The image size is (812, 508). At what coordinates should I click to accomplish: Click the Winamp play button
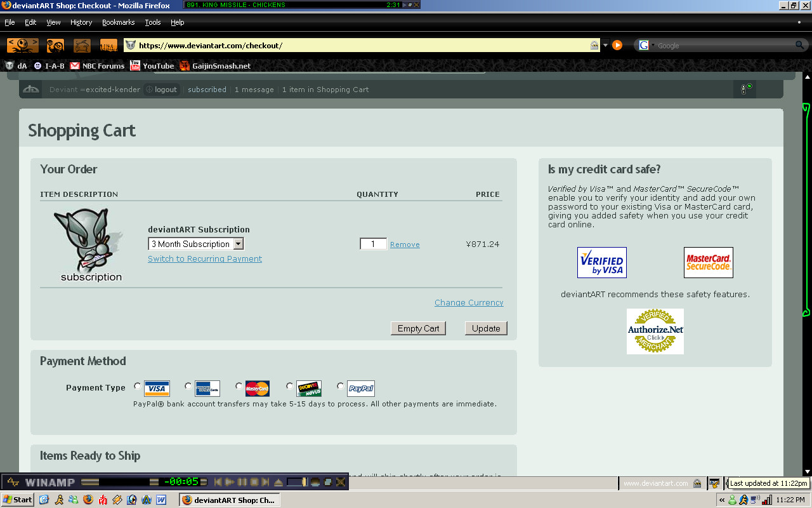point(230,482)
